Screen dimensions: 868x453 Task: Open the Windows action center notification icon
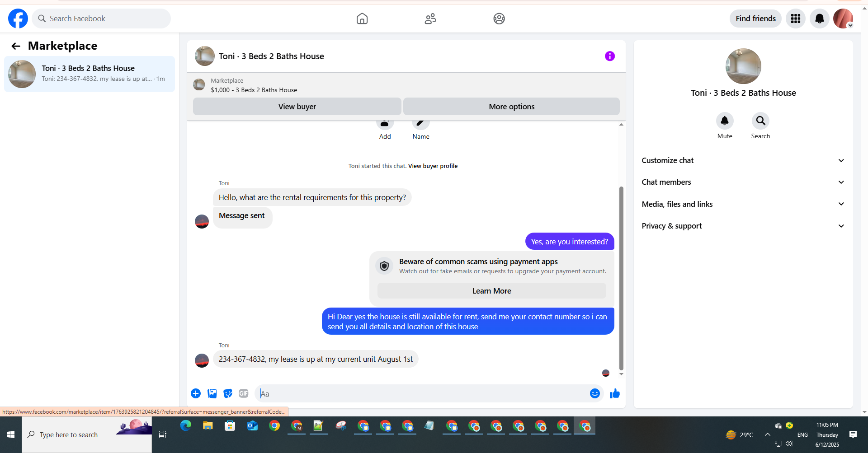(x=853, y=434)
